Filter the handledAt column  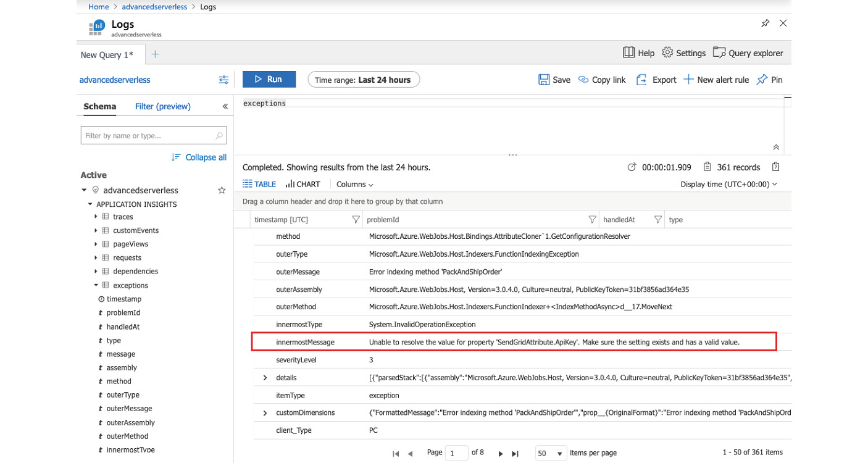pos(658,219)
